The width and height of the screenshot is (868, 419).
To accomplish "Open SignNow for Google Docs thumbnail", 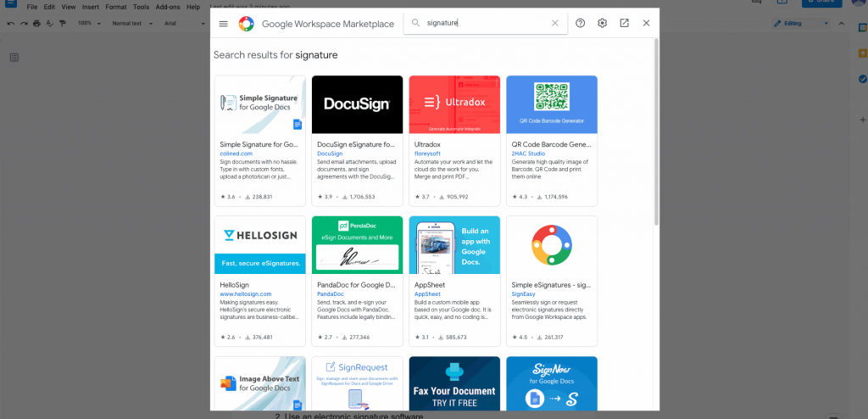I will 552,383.
